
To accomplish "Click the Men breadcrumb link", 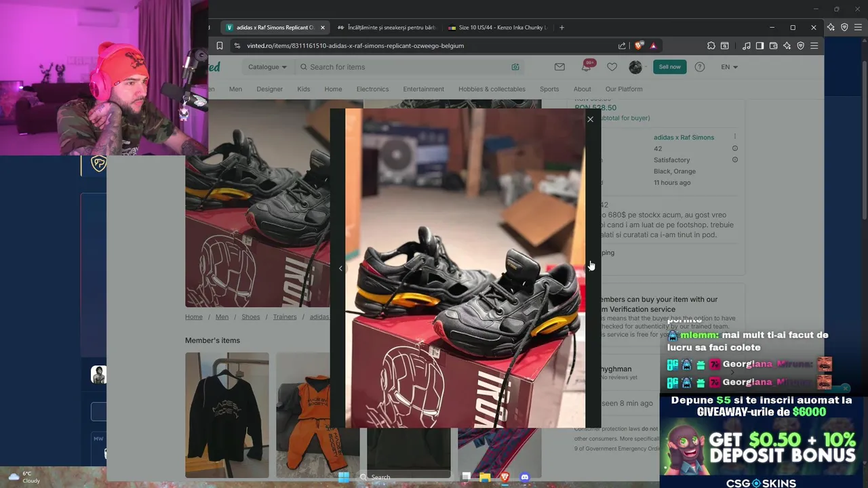I will 222,317.
